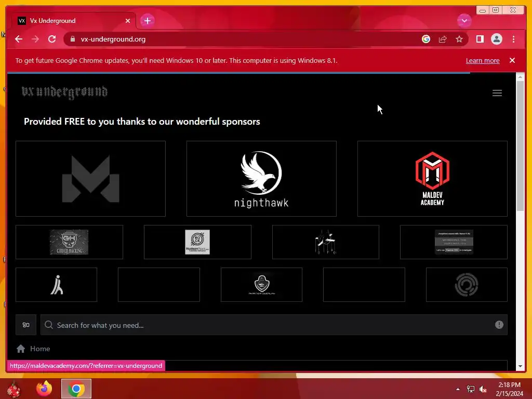Viewport: 532px width, 399px height.
Task: Show hidden system tray icons
Action: (458, 389)
